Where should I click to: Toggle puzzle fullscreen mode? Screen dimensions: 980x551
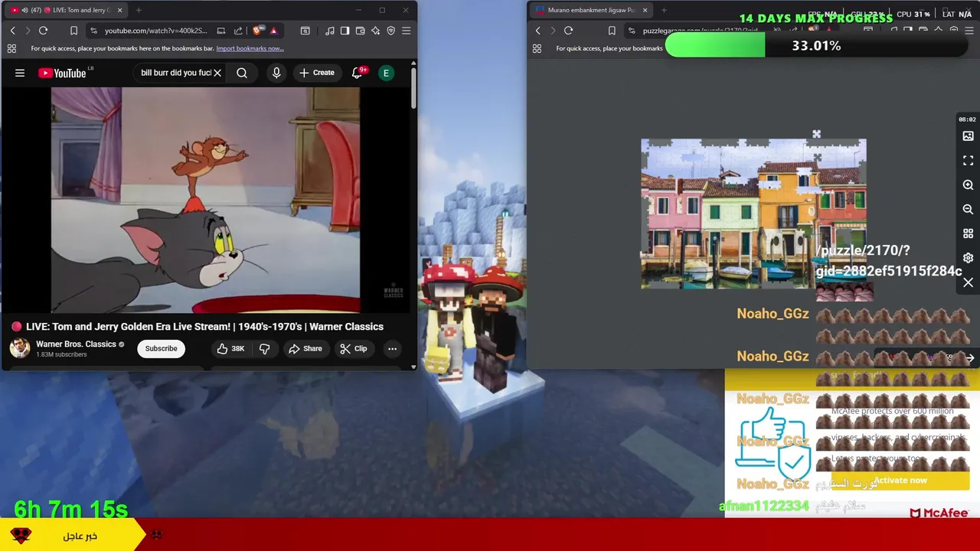pyautogui.click(x=968, y=161)
